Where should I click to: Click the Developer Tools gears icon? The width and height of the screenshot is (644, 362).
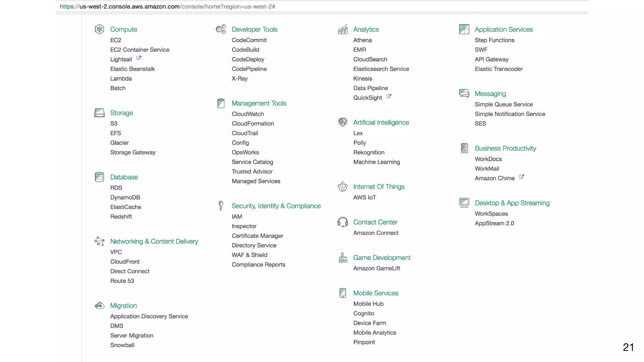(221, 29)
